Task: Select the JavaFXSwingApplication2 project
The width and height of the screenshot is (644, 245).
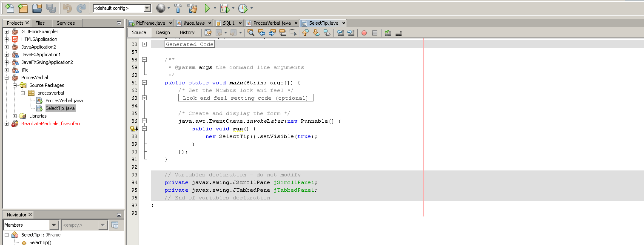Action: tap(47, 62)
